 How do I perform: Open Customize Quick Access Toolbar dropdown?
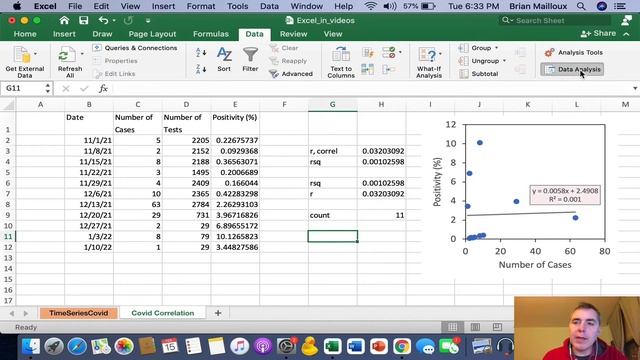(x=148, y=20)
